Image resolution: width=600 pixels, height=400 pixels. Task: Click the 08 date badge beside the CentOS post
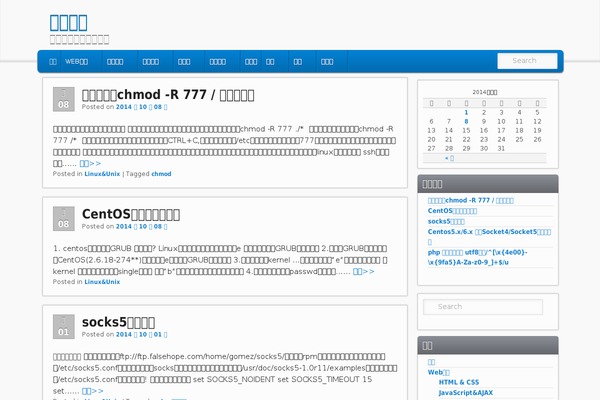click(64, 219)
